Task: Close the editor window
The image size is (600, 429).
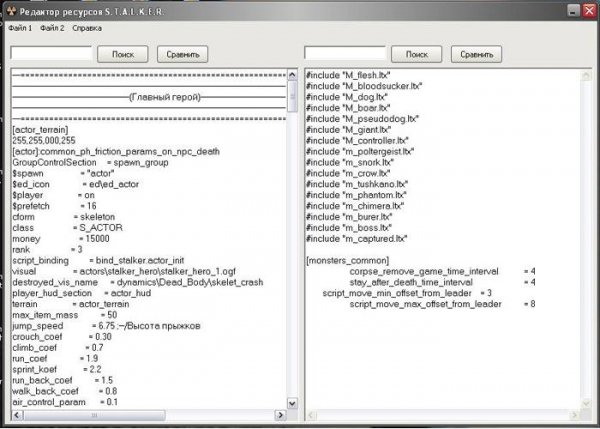Action: (589, 10)
